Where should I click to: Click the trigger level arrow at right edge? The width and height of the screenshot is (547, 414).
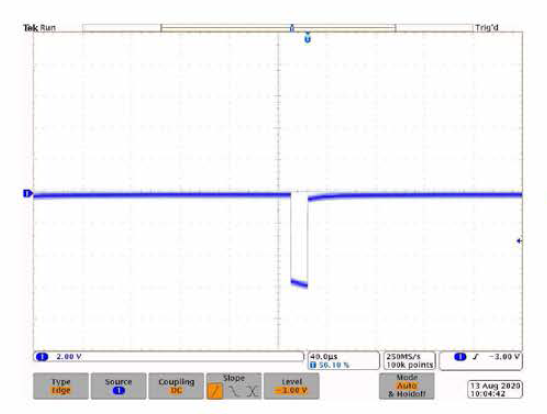pyautogui.click(x=519, y=241)
